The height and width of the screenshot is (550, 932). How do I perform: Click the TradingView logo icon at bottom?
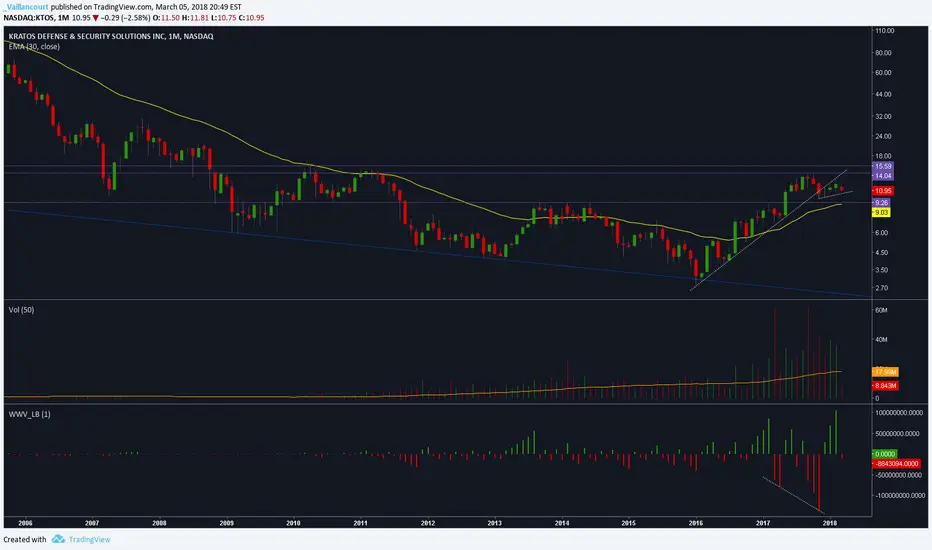pyautogui.click(x=58, y=539)
